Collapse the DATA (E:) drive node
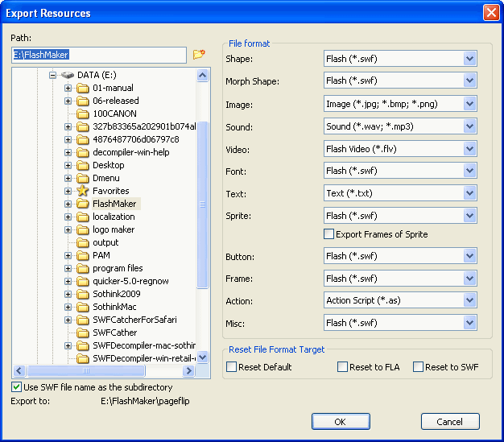The width and height of the screenshot is (504, 442). (52, 75)
